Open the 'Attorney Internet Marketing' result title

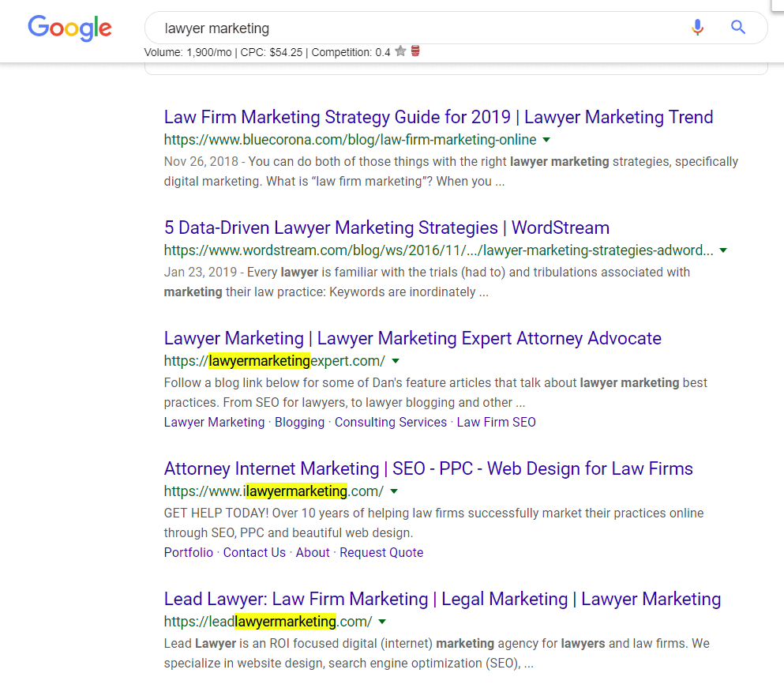click(428, 468)
